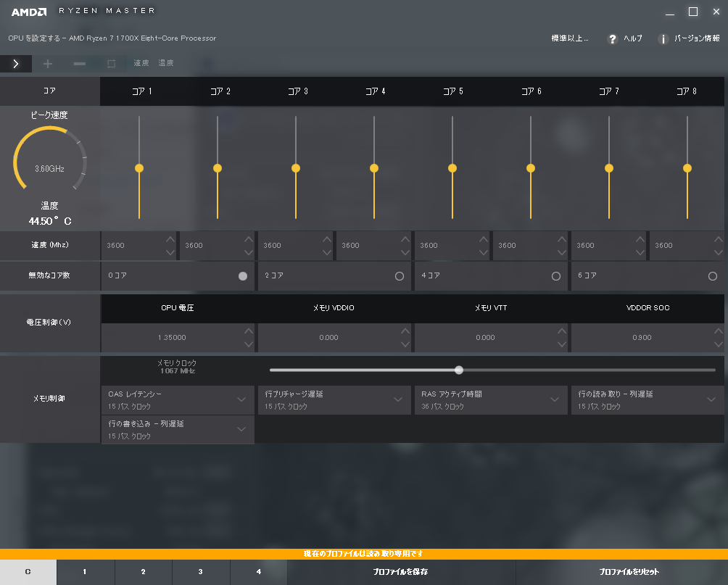Decrease コア 5 speed with down arrow

484,252
